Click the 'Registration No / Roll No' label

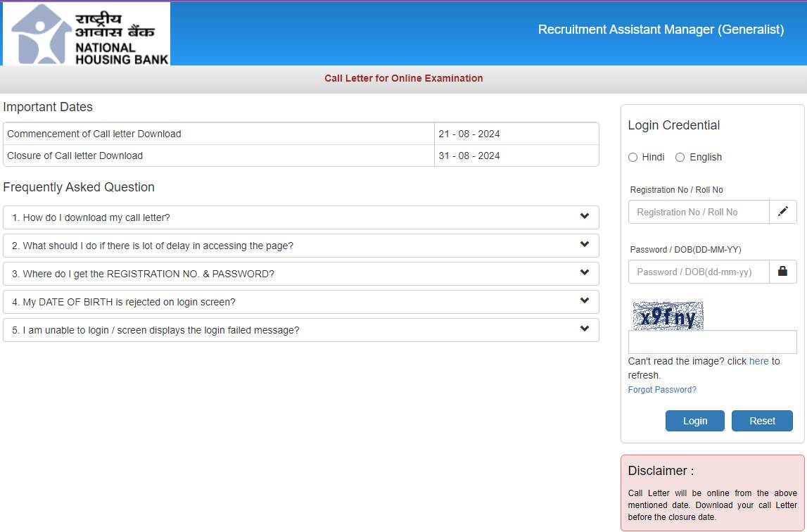676,189
